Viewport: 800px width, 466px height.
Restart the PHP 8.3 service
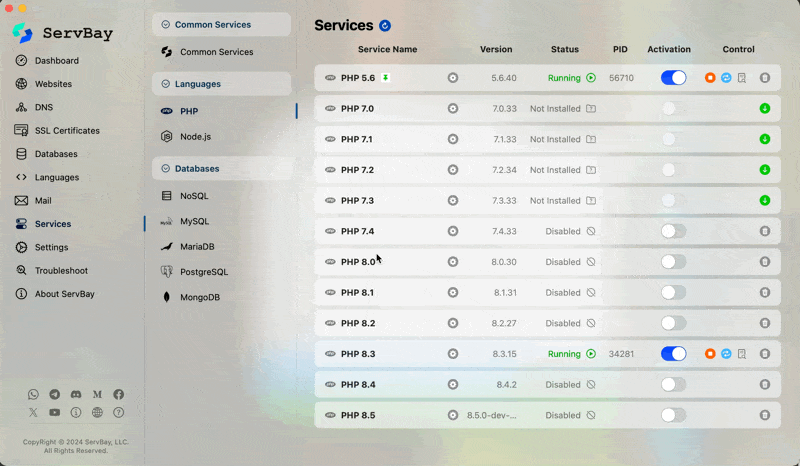pyautogui.click(x=726, y=354)
